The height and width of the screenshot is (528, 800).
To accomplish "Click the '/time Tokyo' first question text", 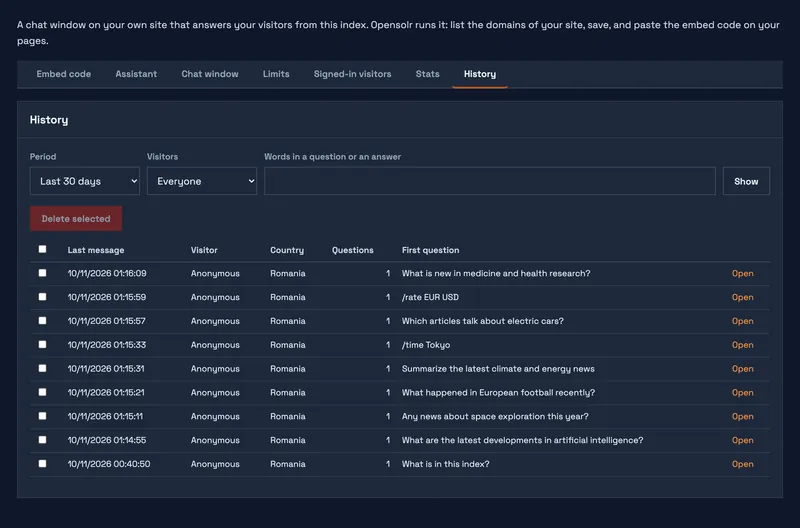I will (x=426, y=345).
